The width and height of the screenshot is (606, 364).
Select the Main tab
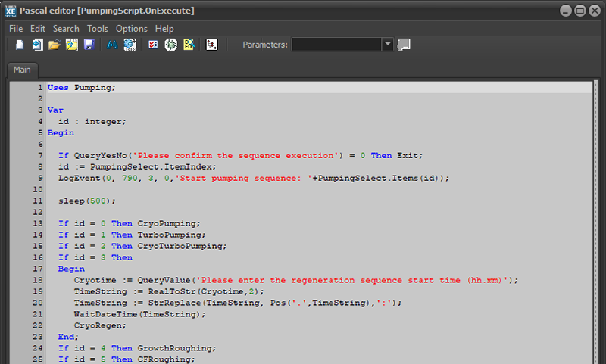(22, 70)
